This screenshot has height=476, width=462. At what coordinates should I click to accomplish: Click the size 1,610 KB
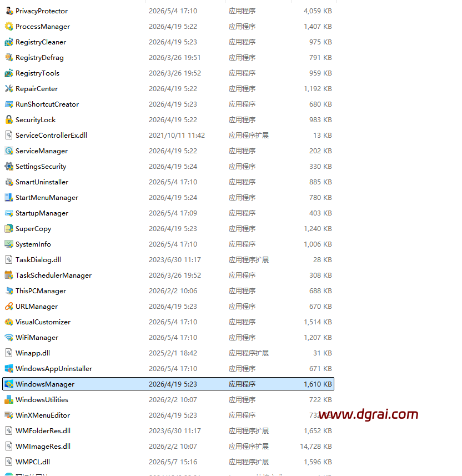(318, 384)
